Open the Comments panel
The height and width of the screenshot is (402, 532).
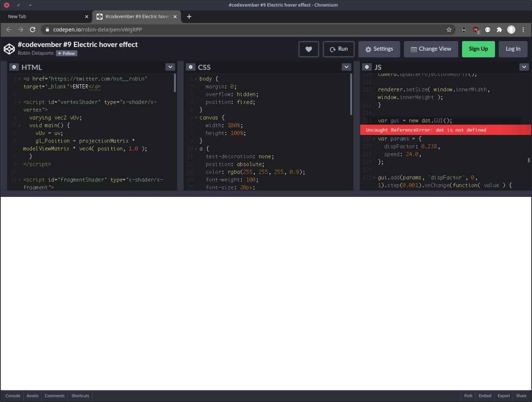(54, 396)
